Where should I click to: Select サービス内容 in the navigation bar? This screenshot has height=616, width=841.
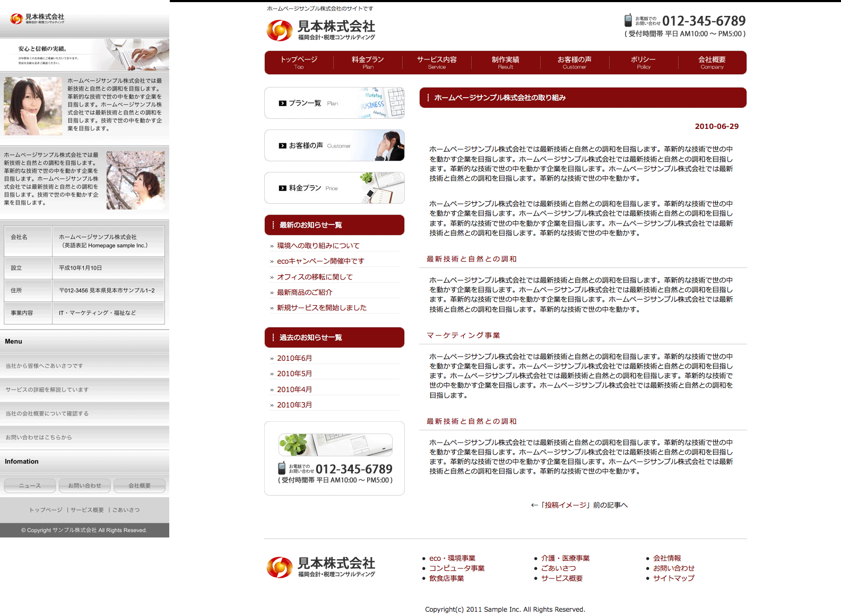(437, 63)
